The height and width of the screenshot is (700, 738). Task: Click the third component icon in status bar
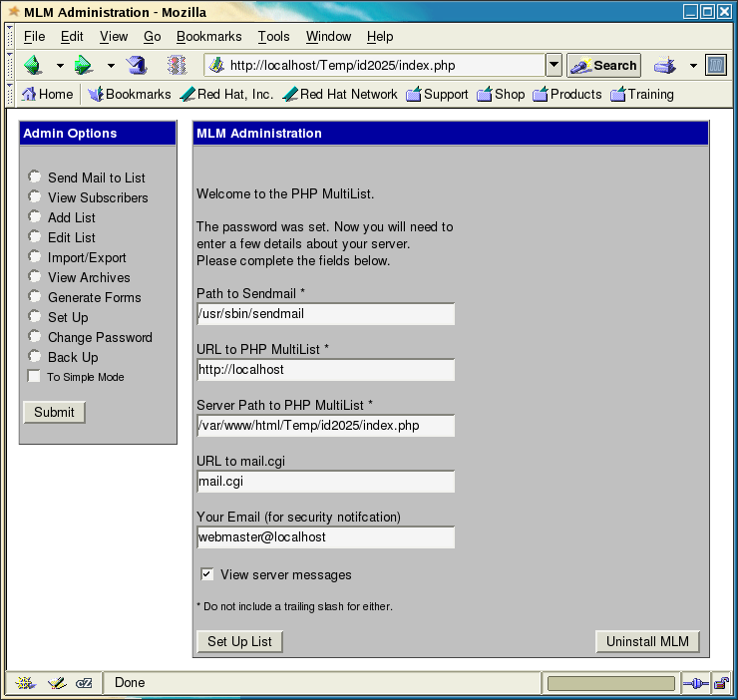point(84,683)
